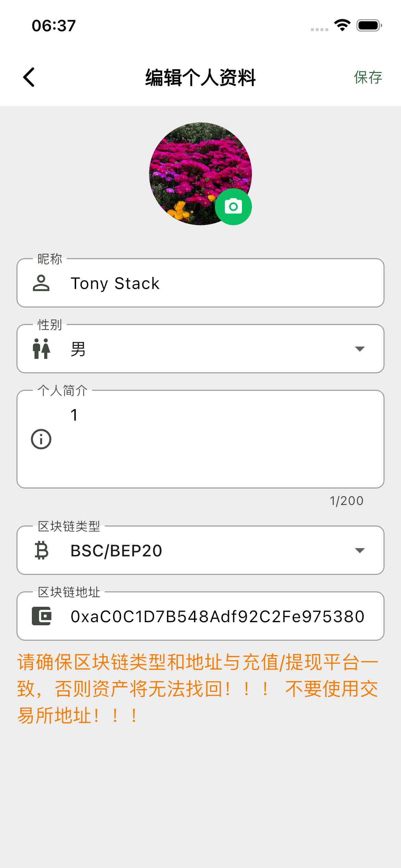Tap the info circle icon in bio
This screenshot has width=401, height=868.
tap(41, 439)
